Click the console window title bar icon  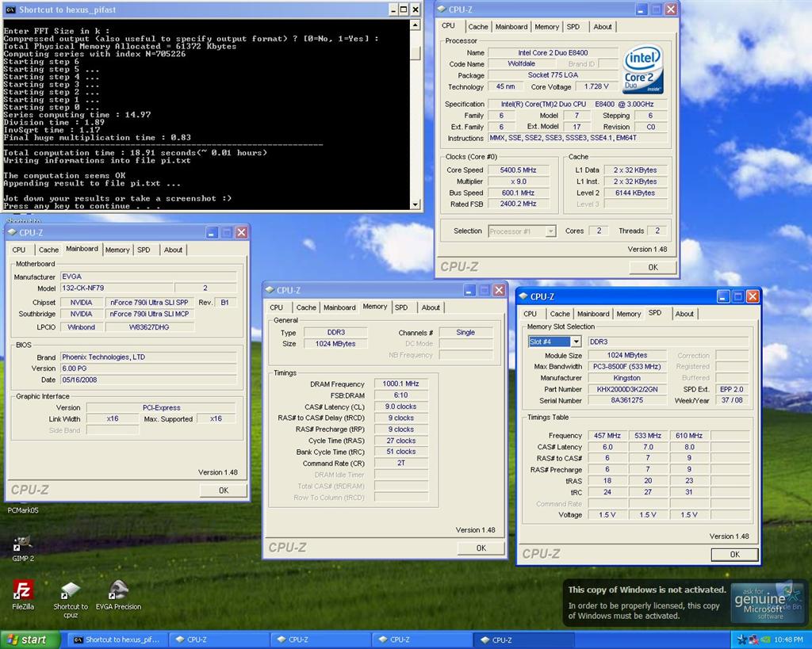point(10,10)
